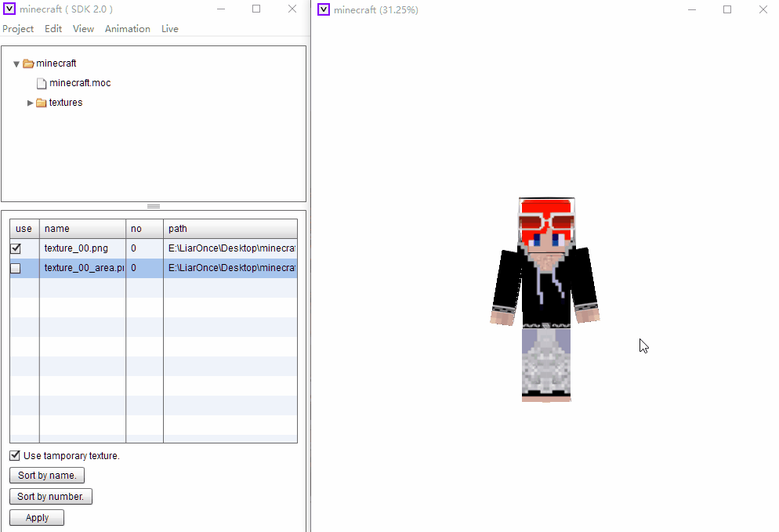
Task: Collapse the minecraft folder in the tree
Action: pyautogui.click(x=16, y=63)
